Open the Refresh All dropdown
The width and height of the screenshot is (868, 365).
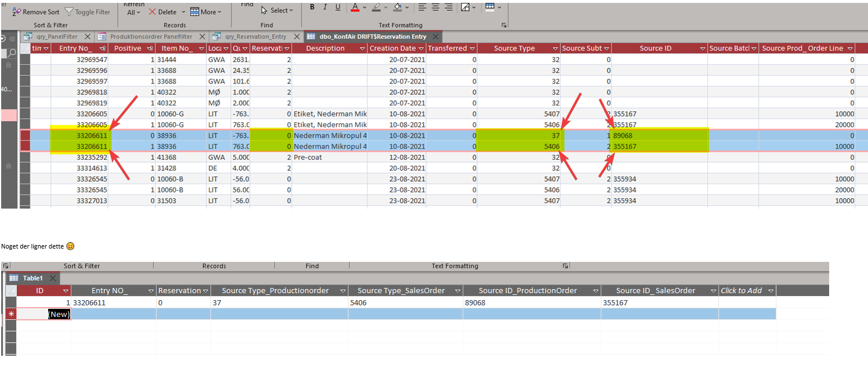point(135,12)
